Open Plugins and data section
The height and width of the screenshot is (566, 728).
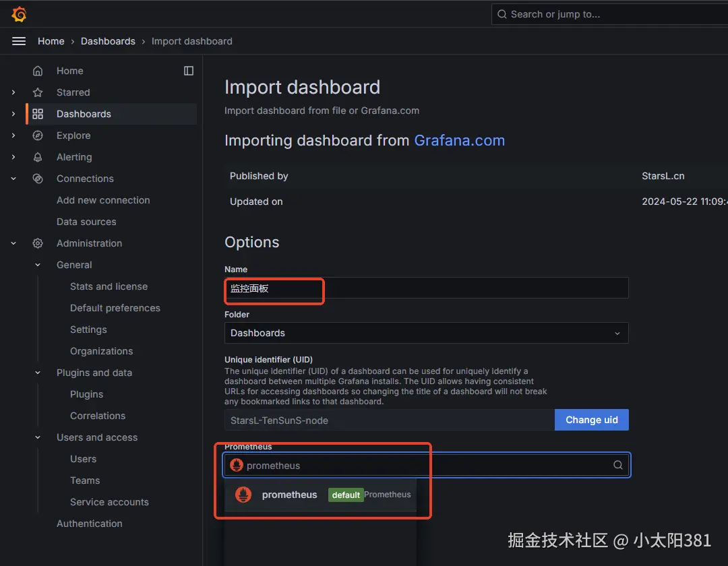coord(94,373)
